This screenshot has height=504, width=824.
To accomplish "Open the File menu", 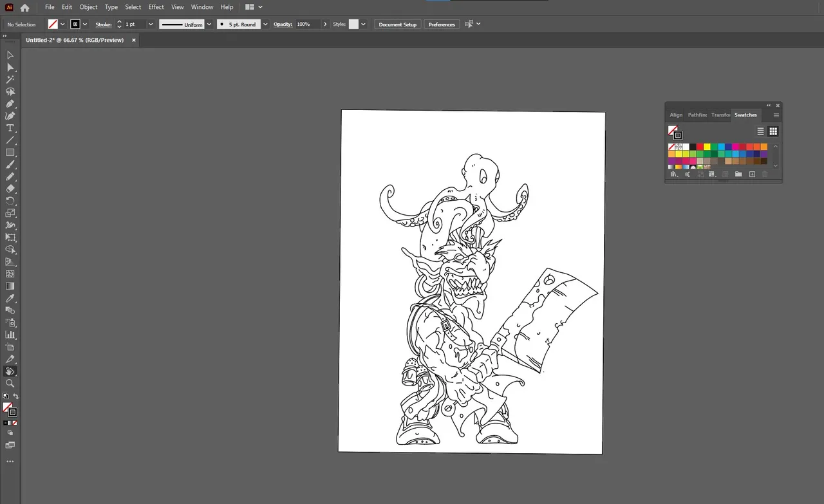I will [x=50, y=7].
